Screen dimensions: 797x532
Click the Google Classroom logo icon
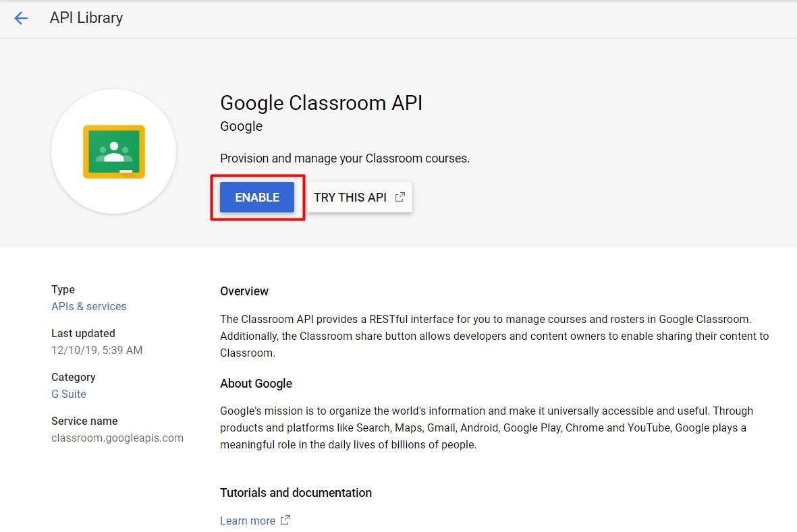pos(113,152)
